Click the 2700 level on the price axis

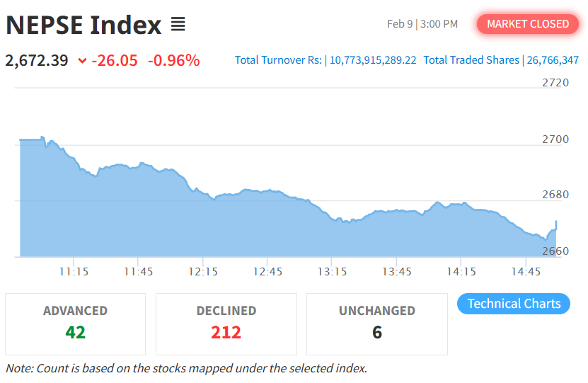point(555,139)
